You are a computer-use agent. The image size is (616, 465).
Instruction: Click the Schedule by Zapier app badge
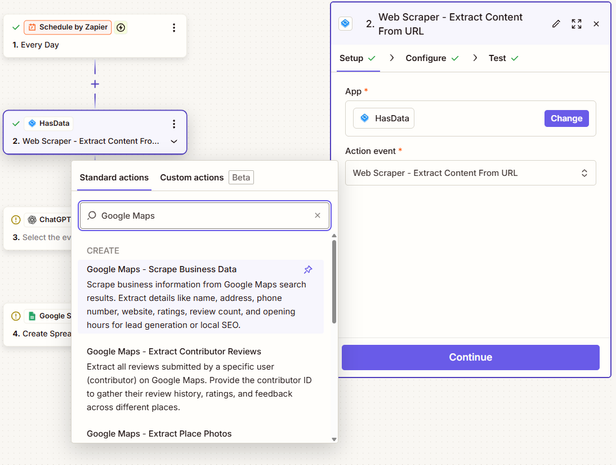tap(68, 27)
